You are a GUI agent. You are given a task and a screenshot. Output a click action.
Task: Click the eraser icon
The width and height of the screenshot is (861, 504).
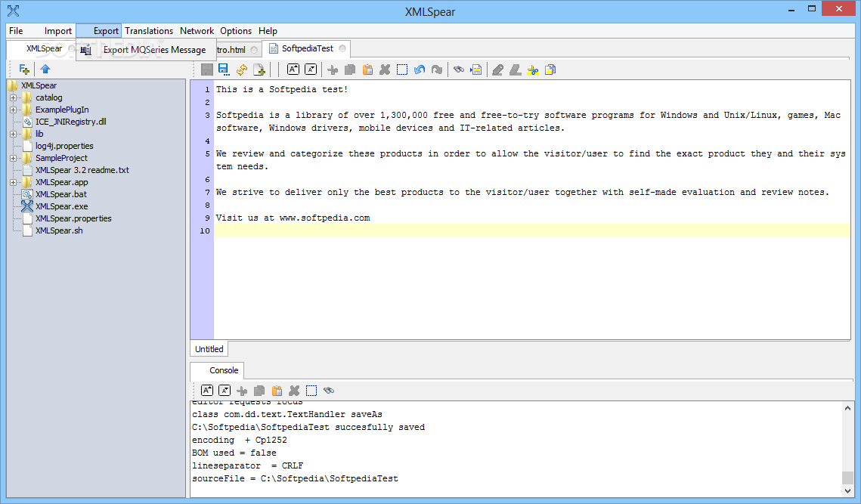pyautogui.click(x=515, y=70)
